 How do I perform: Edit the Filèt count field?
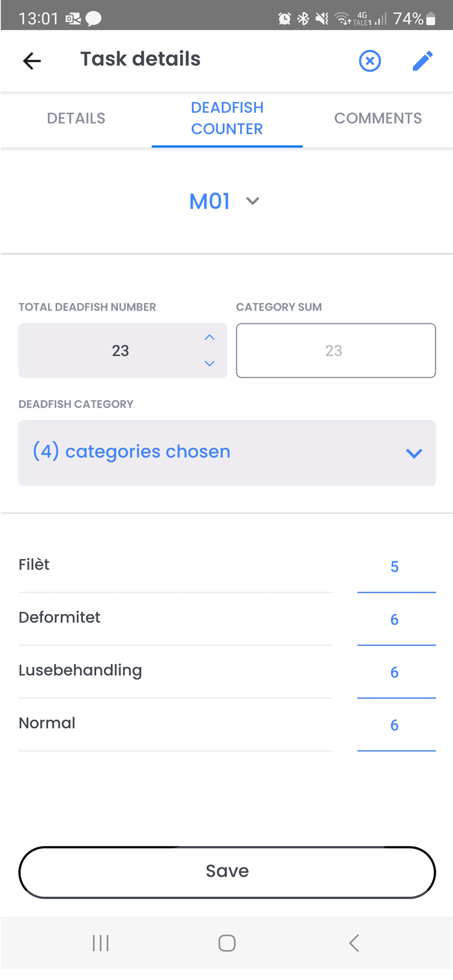coord(395,567)
